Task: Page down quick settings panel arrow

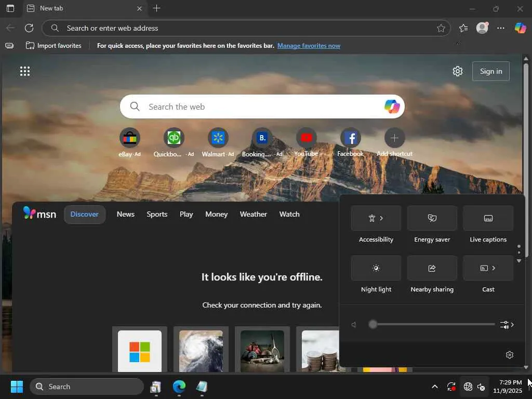Action: (x=519, y=261)
